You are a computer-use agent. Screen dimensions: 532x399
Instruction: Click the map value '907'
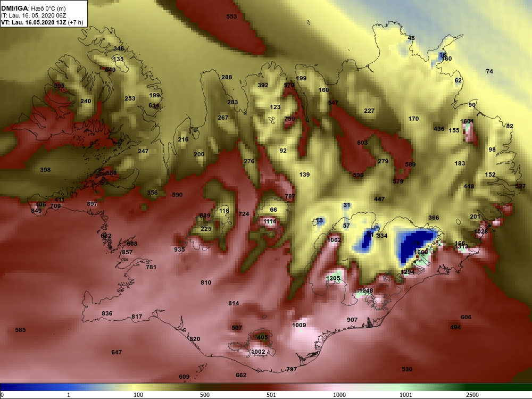(352, 320)
